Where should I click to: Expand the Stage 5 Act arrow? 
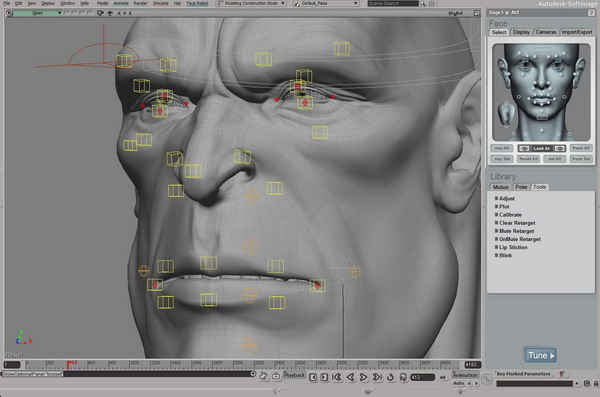coord(507,13)
